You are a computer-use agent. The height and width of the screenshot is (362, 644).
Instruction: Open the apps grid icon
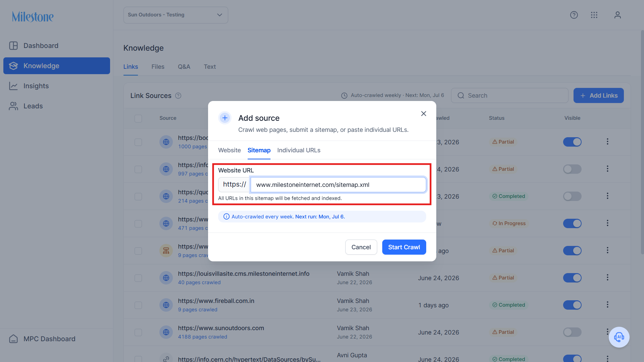(x=594, y=15)
